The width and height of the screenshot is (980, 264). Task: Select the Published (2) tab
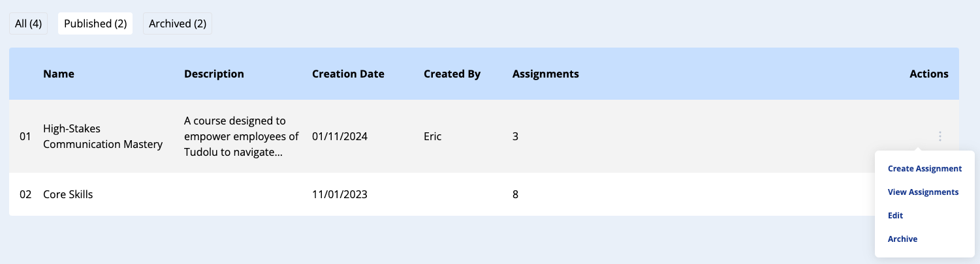(95, 23)
